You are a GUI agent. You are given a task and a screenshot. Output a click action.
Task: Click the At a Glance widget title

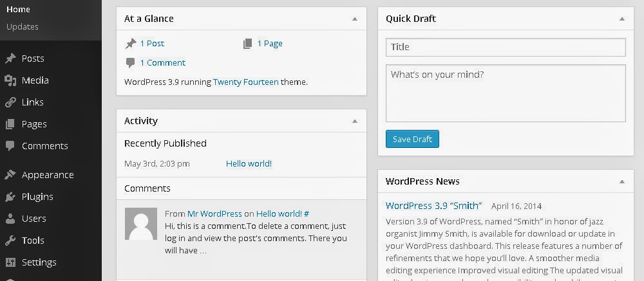[149, 19]
